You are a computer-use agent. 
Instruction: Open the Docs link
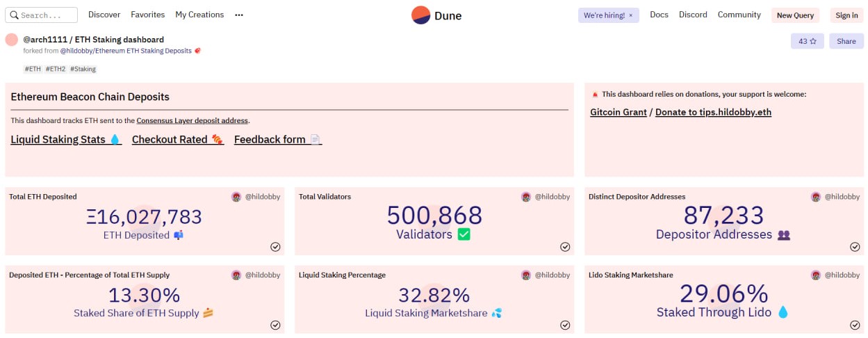coord(659,15)
